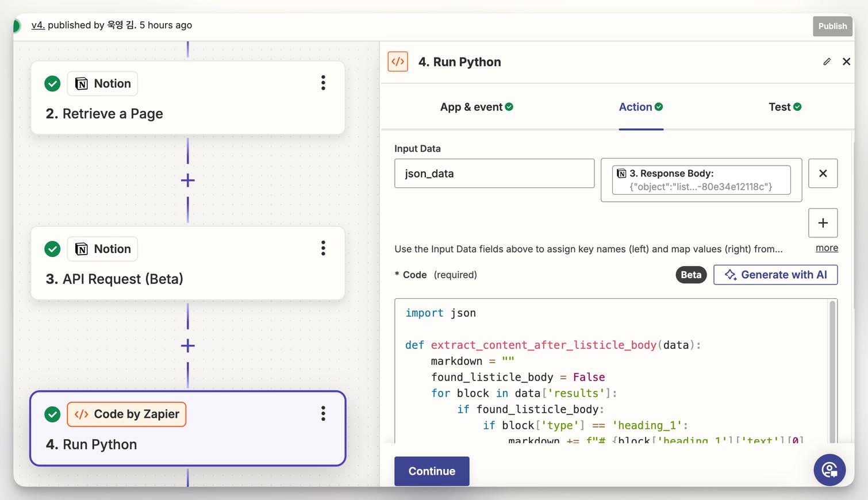Add a step after Retrieve a Page
The width and height of the screenshot is (868, 500).
click(188, 180)
